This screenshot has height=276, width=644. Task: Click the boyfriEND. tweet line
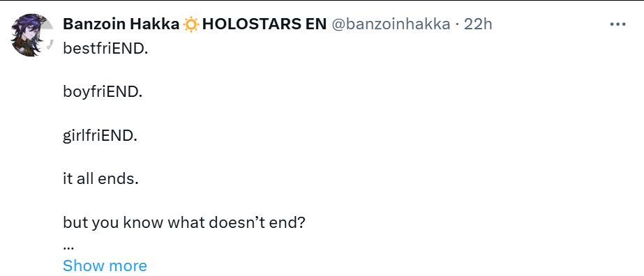(x=103, y=92)
